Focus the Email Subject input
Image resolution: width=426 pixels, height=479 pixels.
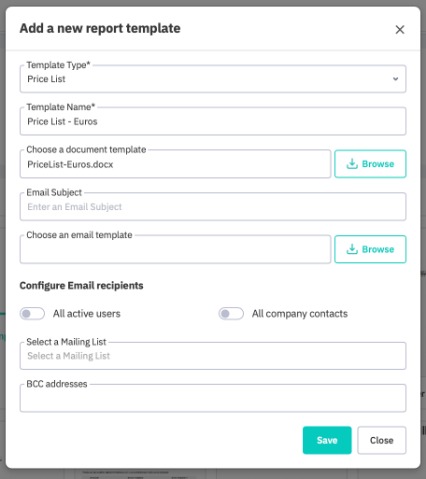pos(213,207)
